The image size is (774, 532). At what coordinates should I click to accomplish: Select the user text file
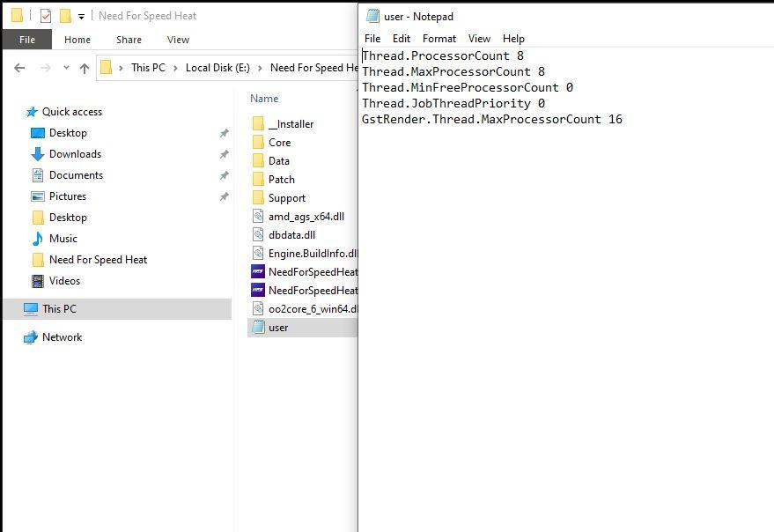pos(278,328)
